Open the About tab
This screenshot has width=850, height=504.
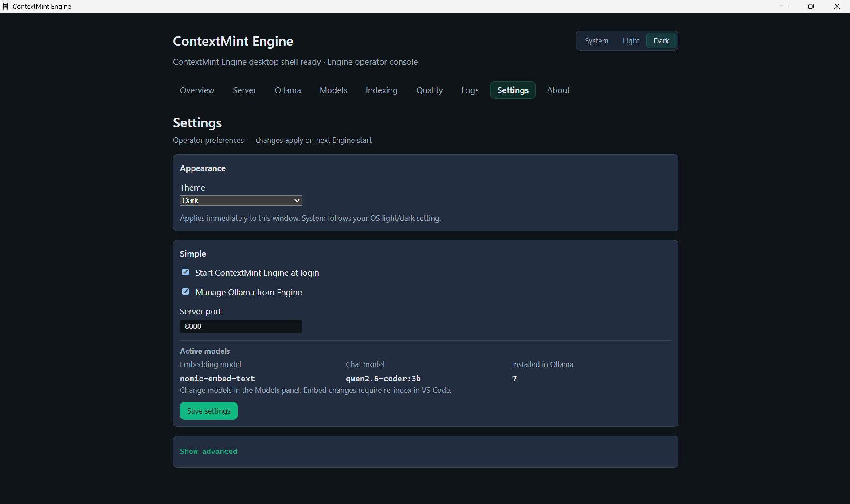[558, 90]
